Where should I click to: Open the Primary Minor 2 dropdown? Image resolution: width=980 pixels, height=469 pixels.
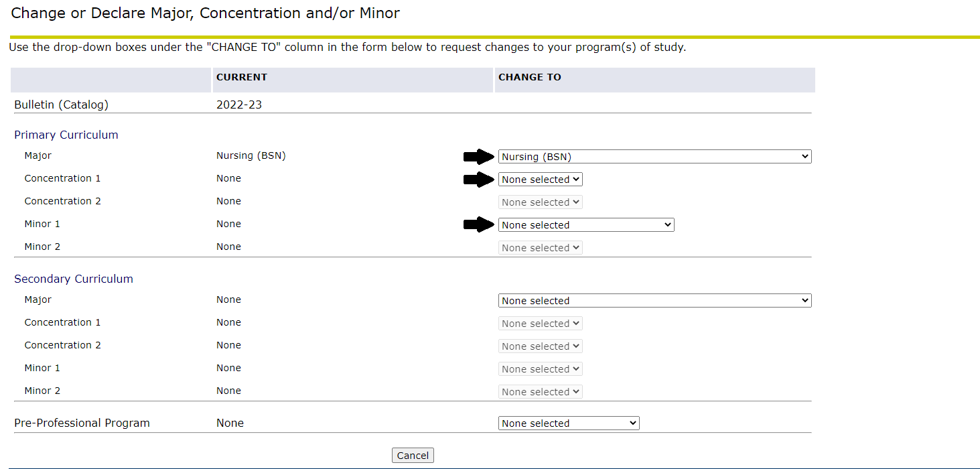[540, 248]
